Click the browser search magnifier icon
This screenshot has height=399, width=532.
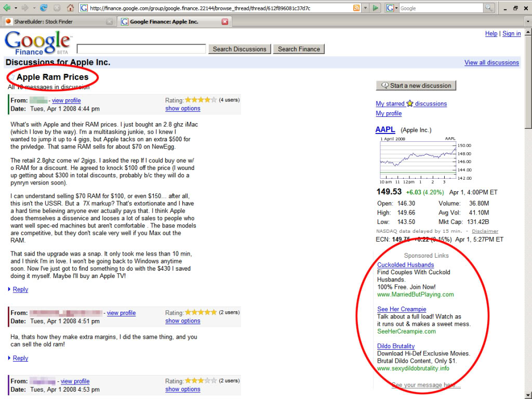click(488, 8)
